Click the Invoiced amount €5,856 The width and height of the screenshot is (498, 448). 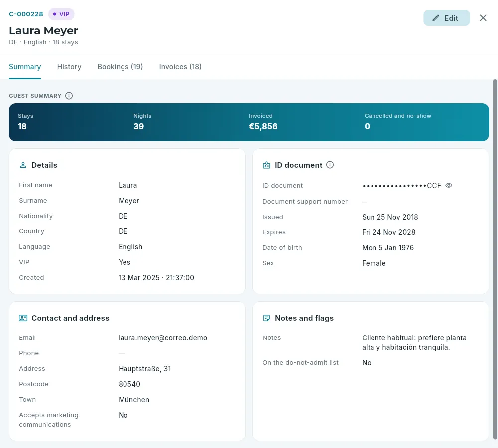[263, 127]
